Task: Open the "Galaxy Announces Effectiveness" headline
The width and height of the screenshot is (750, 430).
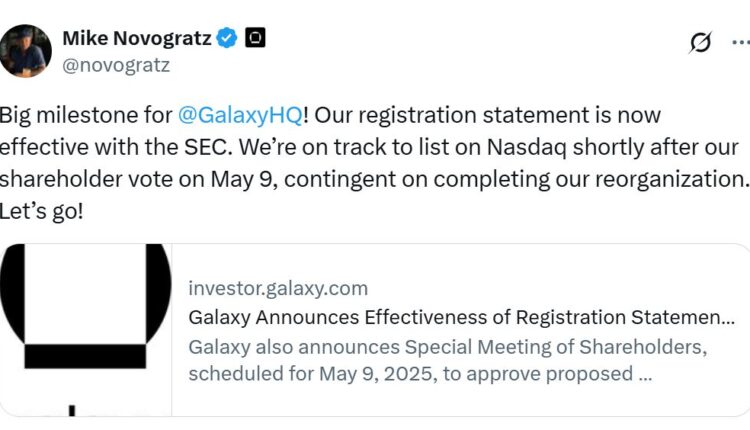Action: [462, 318]
